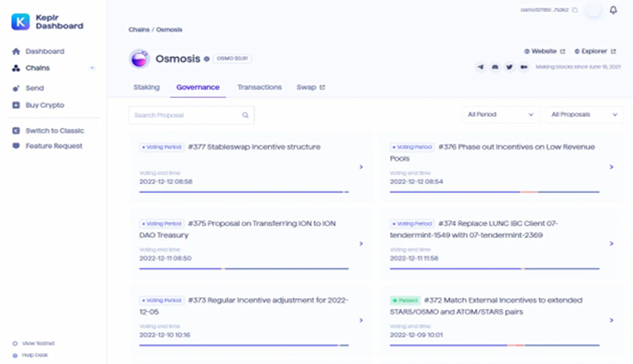Click the Passed badge on #372
The height and width of the screenshot is (364, 633).
tap(405, 300)
